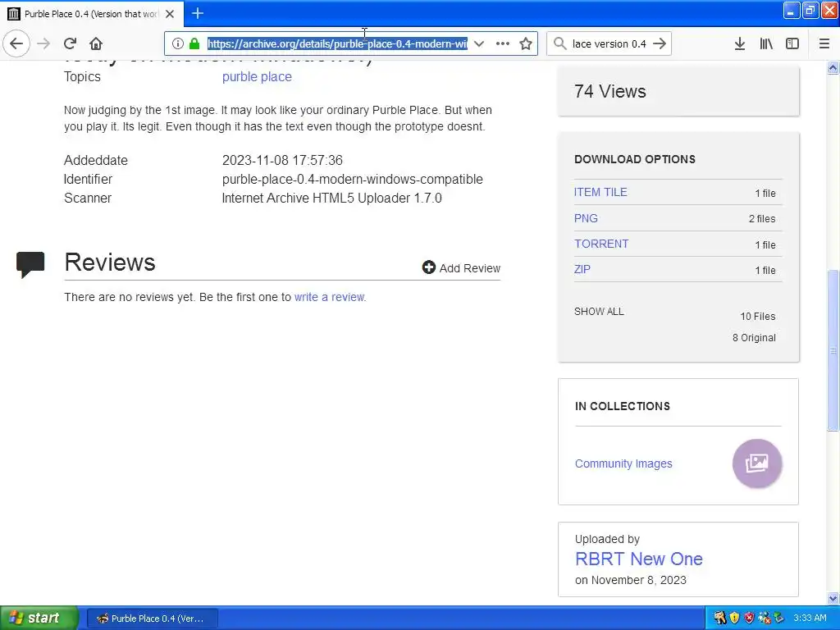Open the Community Images collection link
The height and width of the screenshot is (630, 840).
pyautogui.click(x=623, y=463)
